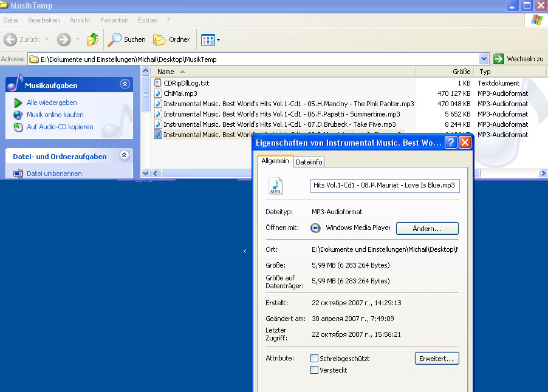Screen dimensions: 548x392
Task: Open the address bar dropdown
Action: coord(484,59)
